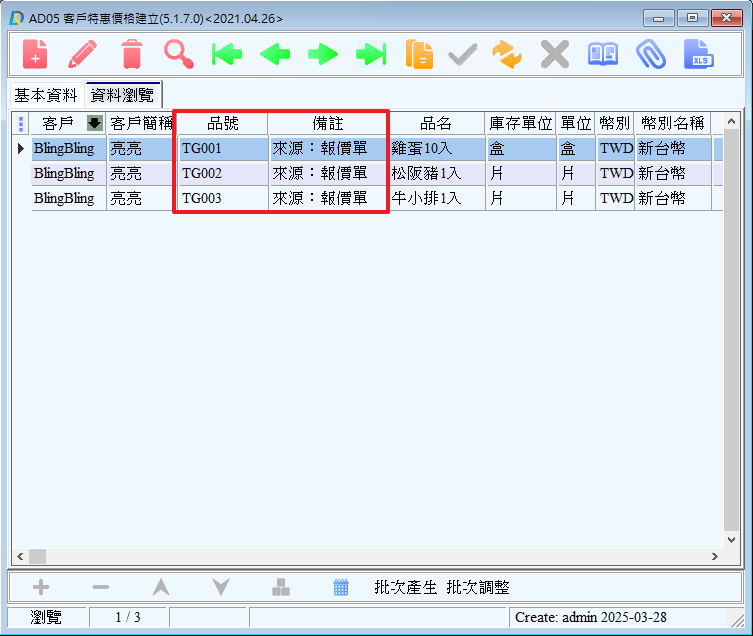Image resolution: width=753 pixels, height=636 pixels.
Task: Click the minus remove row icon
Action: [101, 587]
